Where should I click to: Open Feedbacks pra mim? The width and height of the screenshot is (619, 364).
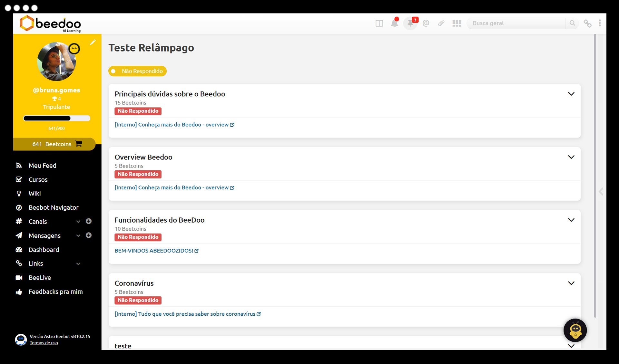(55, 292)
